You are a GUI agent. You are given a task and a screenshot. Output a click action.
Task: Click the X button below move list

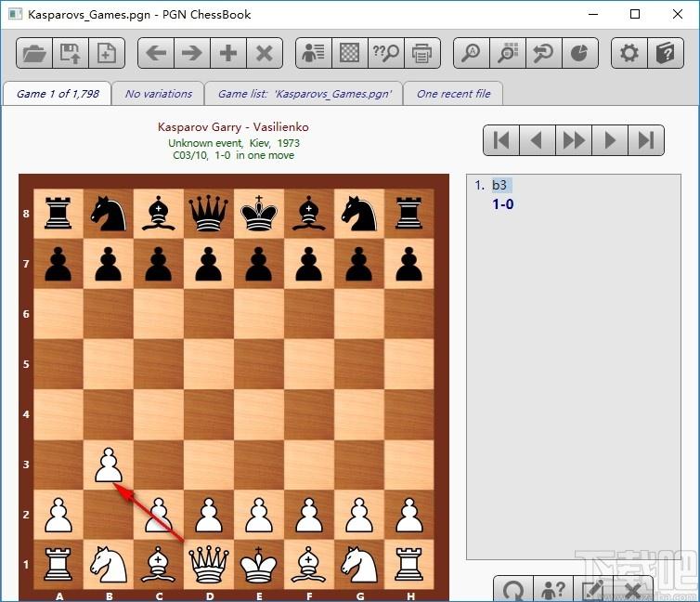point(633,589)
